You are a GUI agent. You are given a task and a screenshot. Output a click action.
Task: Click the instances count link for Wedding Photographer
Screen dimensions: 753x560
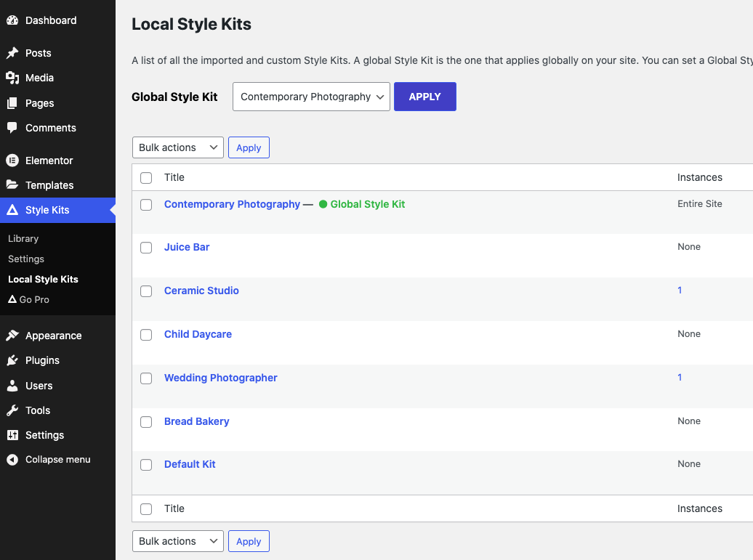click(680, 377)
